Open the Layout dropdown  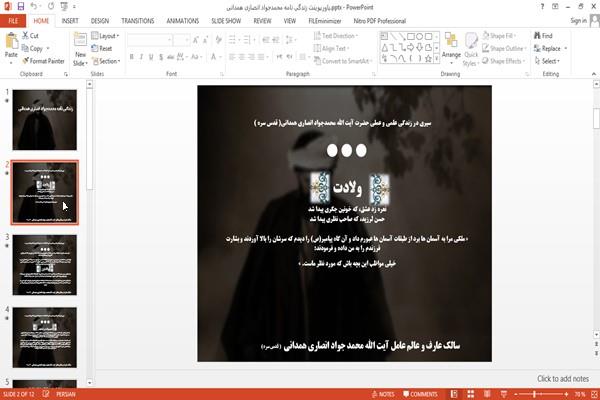coord(105,36)
